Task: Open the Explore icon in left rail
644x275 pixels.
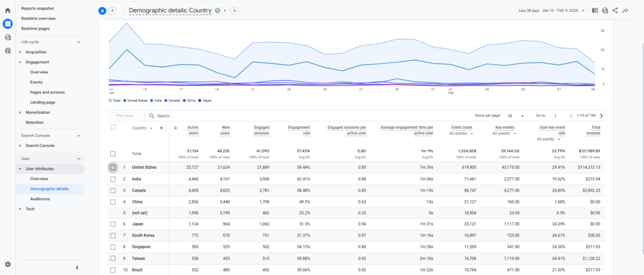Action: tap(8, 37)
